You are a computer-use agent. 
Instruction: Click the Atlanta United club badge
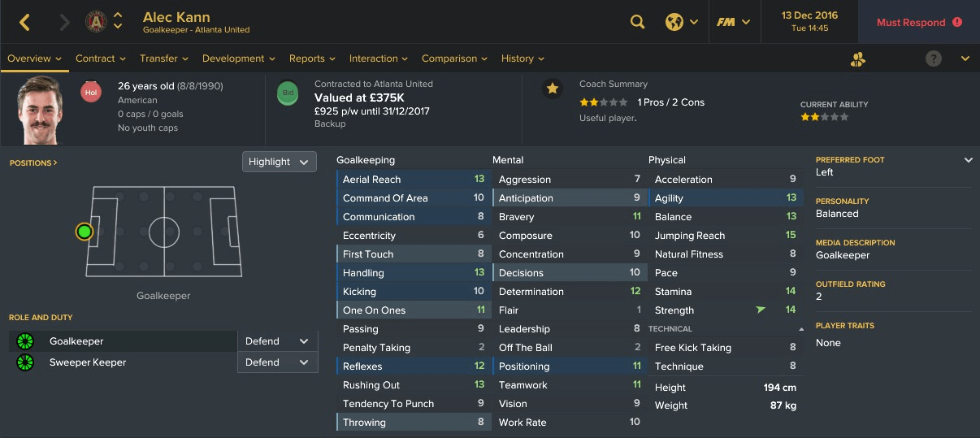[x=97, y=22]
